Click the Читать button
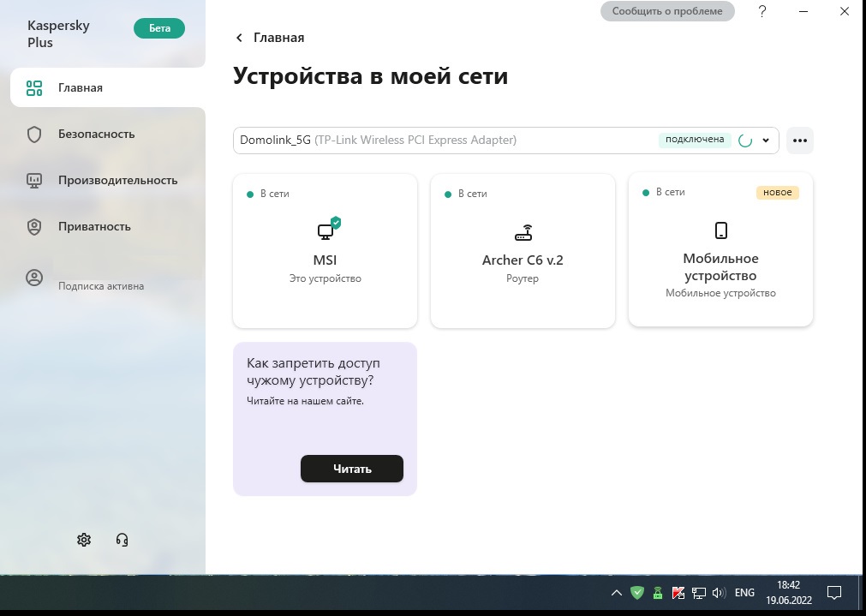 pos(352,469)
